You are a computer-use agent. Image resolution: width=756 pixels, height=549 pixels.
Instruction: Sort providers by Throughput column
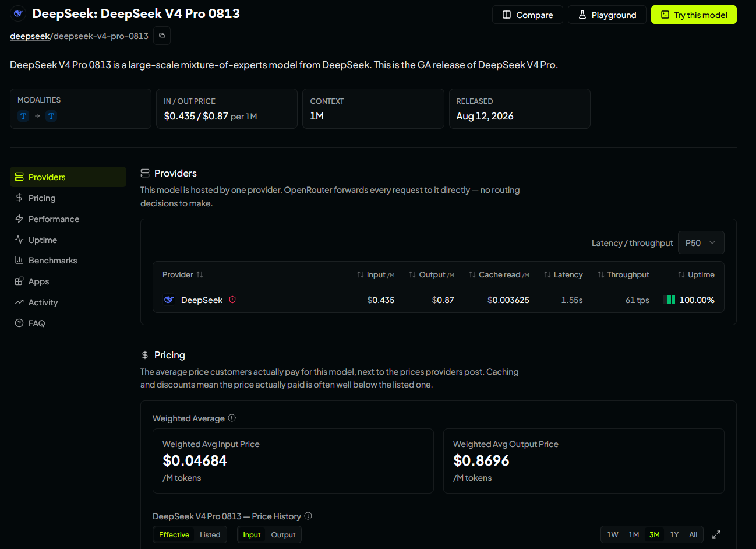coord(623,274)
